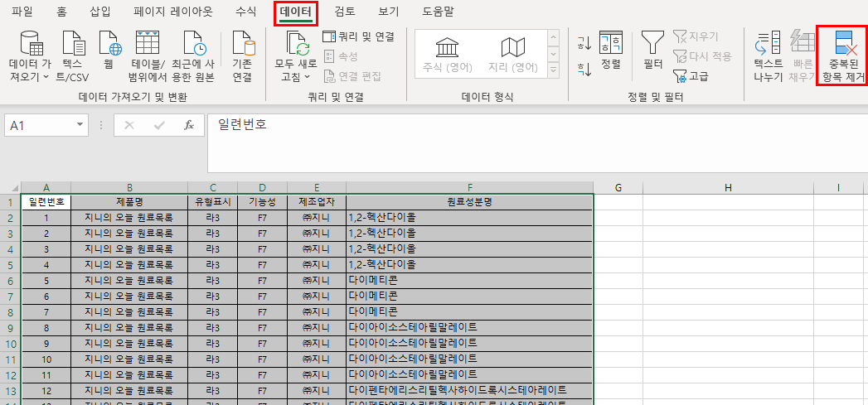Choose the 지리 (영어) data type
This screenshot has width=868, height=405.
512,54
